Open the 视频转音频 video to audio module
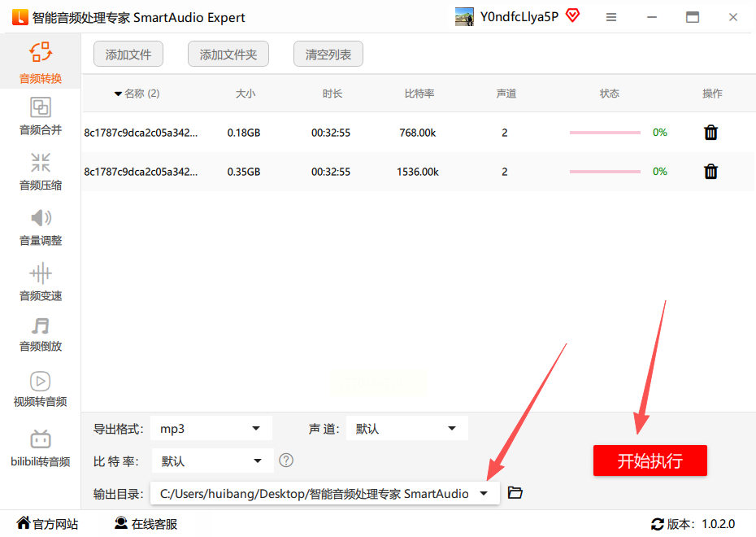 click(x=41, y=389)
